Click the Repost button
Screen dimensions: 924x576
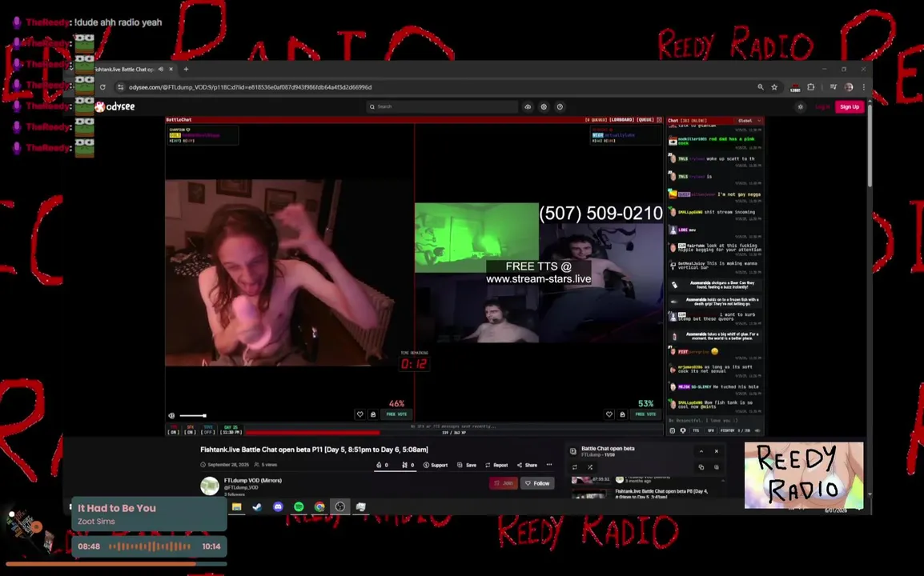click(496, 465)
